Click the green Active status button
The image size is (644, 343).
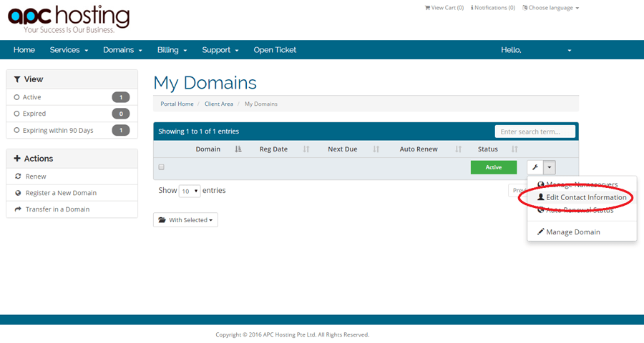(x=494, y=167)
